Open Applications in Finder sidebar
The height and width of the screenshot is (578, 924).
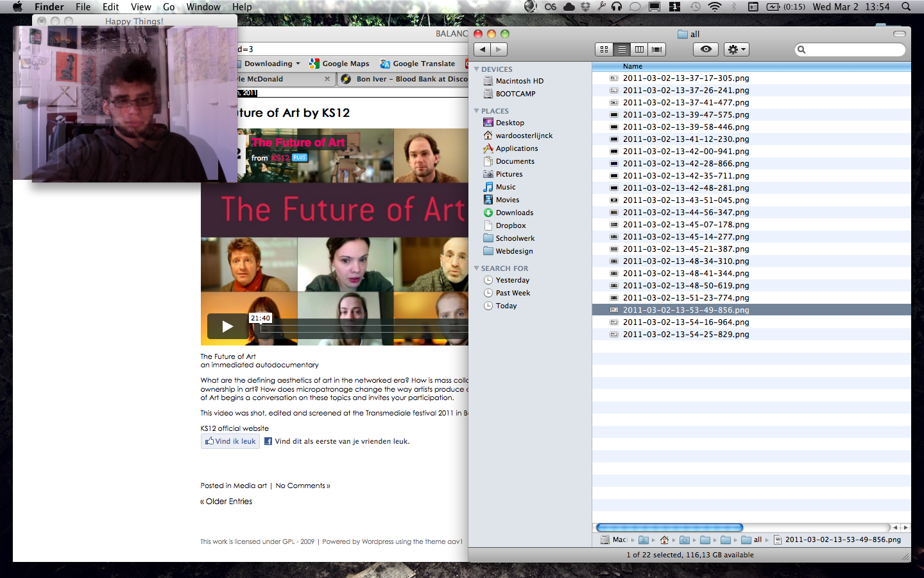pos(517,148)
